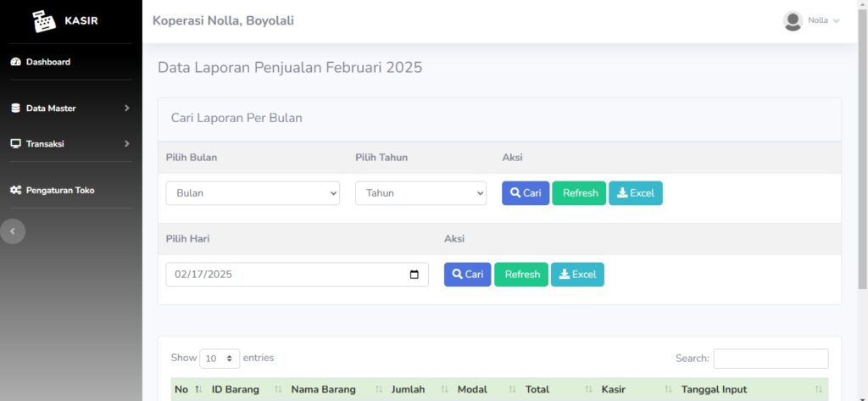868x401 pixels.
Task: Sort table by the No column arrows
Action: tap(198, 389)
